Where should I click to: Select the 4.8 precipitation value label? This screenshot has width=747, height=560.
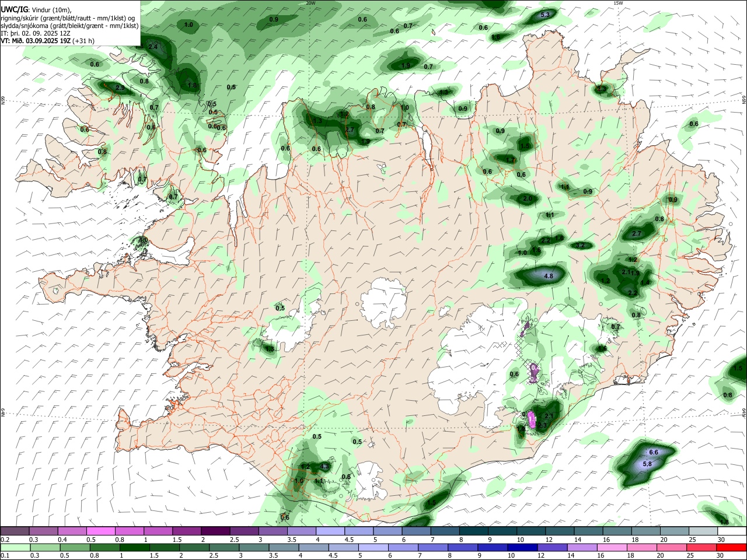coord(549,276)
